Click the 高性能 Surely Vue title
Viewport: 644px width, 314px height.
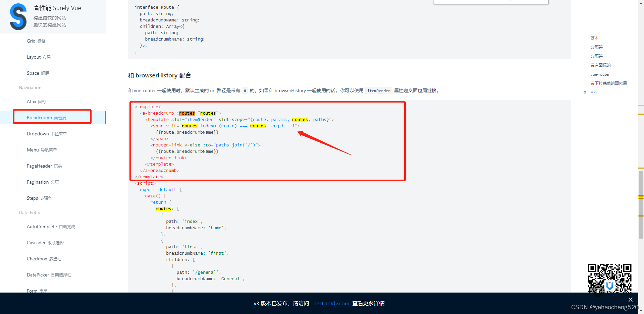[57, 8]
